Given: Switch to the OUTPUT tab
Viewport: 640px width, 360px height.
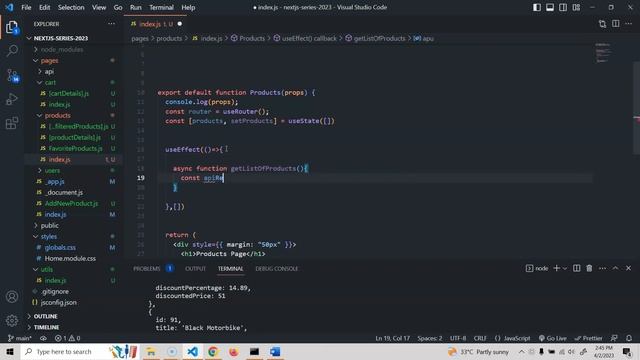Looking at the screenshot, I should pos(196,269).
